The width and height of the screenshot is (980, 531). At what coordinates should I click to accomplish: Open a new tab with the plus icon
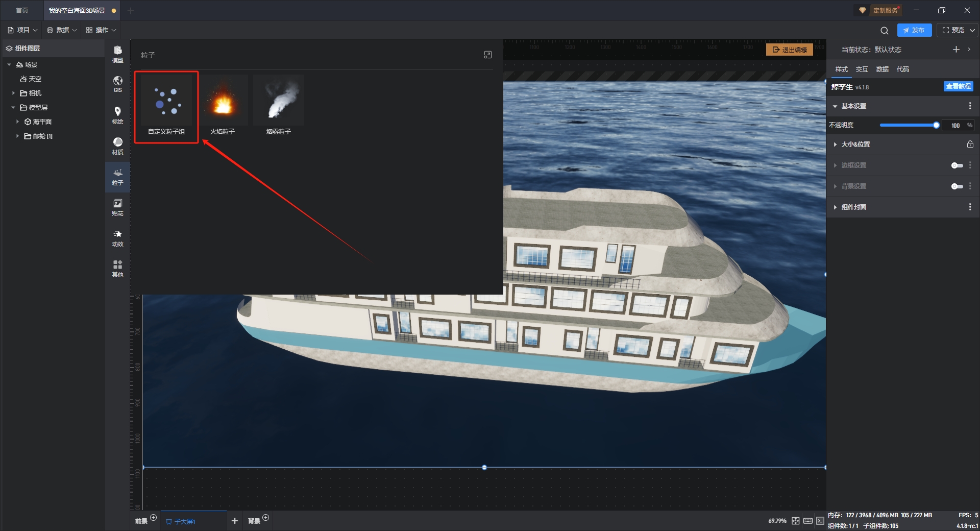point(131,10)
